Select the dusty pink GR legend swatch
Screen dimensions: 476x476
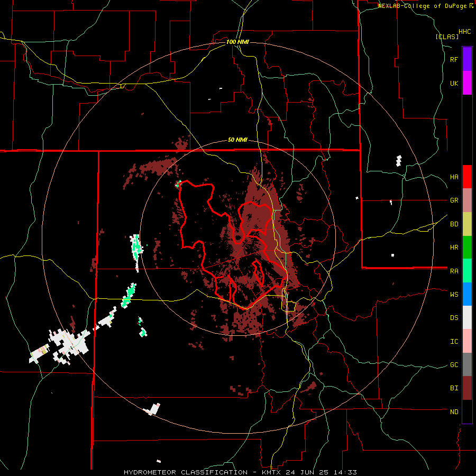pos(467,200)
